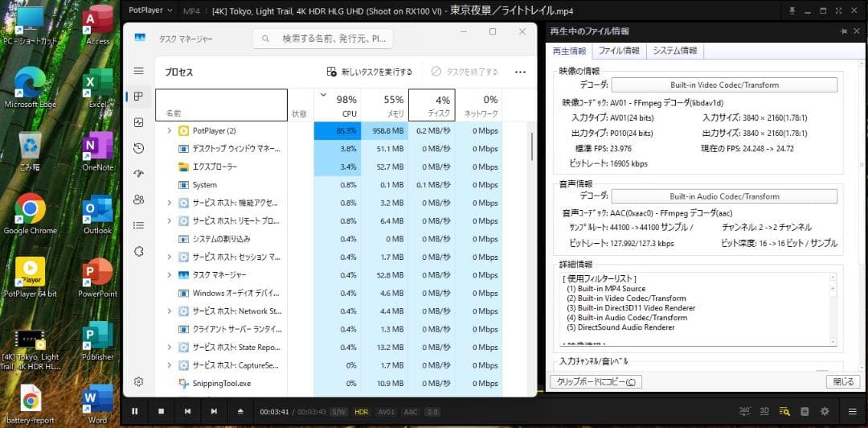This screenshot has width=868, height=428.
Task: Expand サービス ホスト: リモート プロ... row
Action: pyautogui.click(x=170, y=220)
